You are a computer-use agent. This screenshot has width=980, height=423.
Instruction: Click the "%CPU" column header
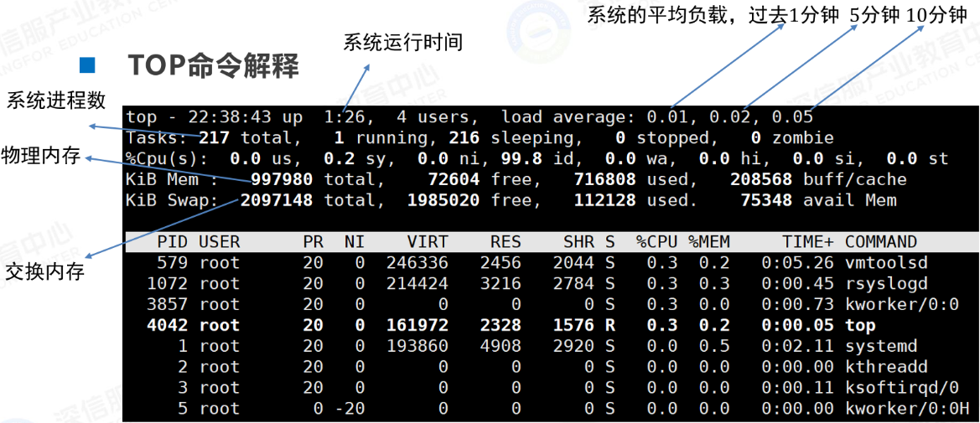pos(657,242)
